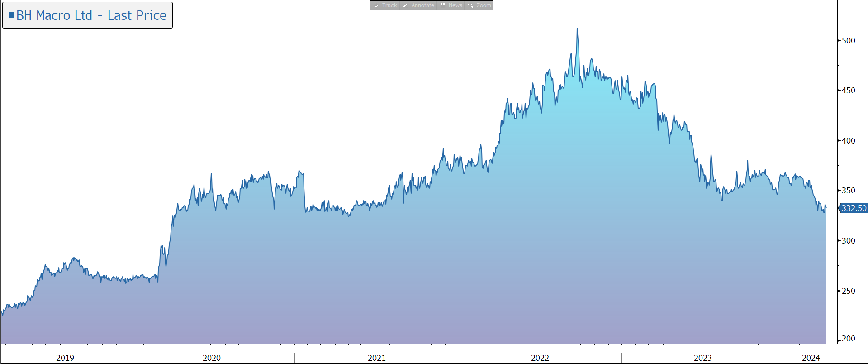Click the BH Macro Ltd legend swatch
This screenshot has height=364, width=868.
pyautogui.click(x=12, y=15)
